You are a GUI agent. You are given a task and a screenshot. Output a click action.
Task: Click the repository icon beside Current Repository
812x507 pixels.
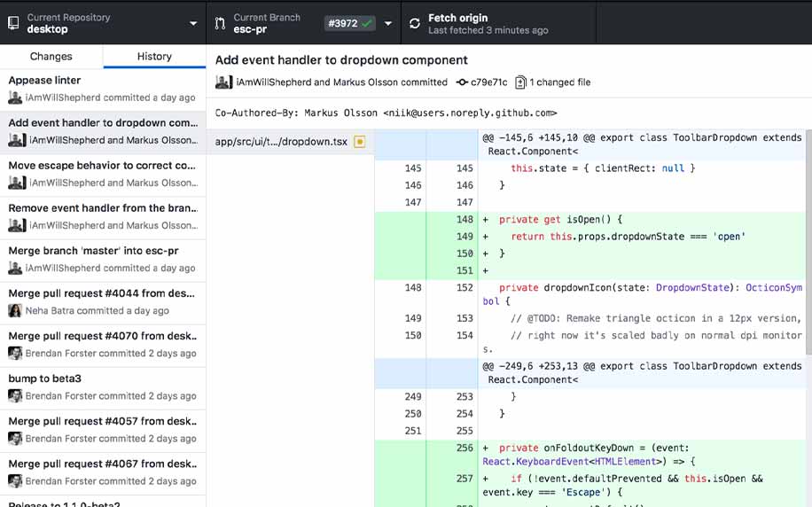(x=13, y=23)
